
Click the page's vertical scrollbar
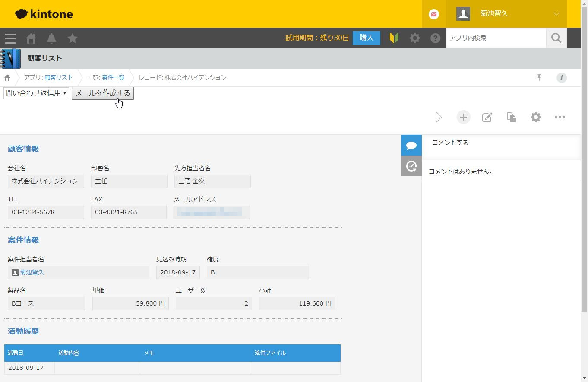click(584, 173)
